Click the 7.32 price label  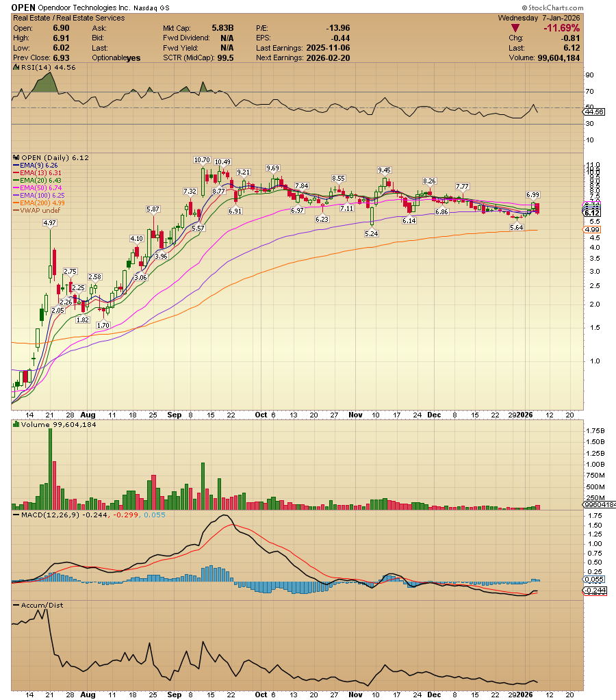pyautogui.click(x=190, y=191)
